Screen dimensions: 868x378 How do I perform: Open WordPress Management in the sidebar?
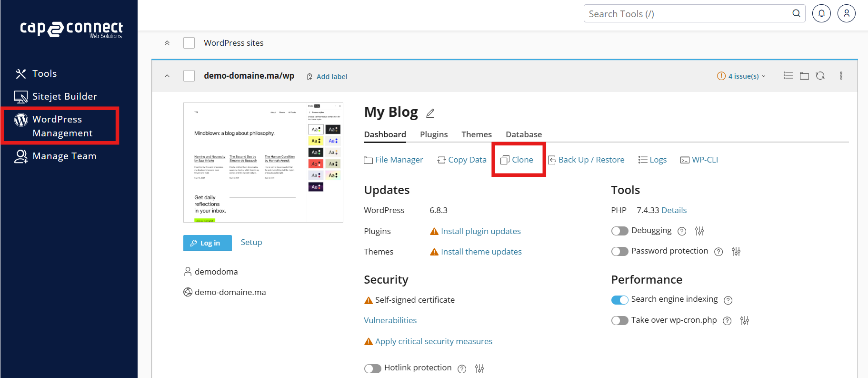click(62, 126)
